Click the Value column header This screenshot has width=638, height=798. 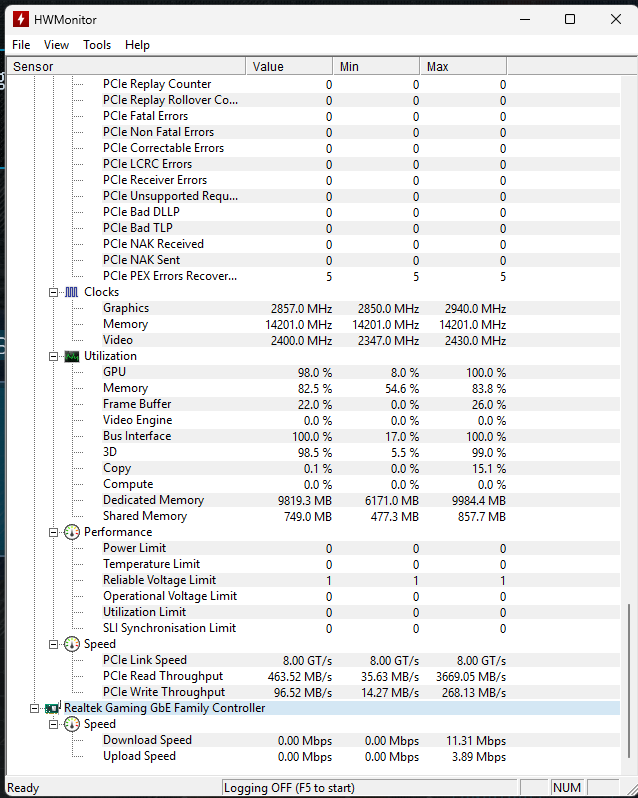pyautogui.click(x=289, y=67)
